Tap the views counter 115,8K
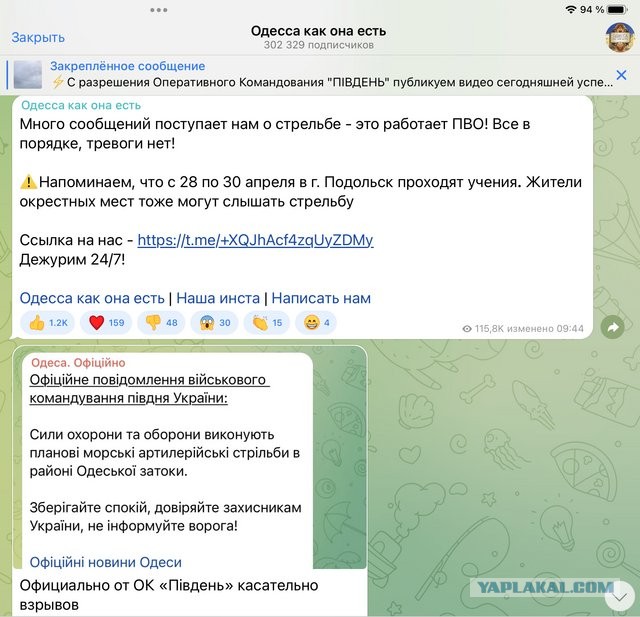640x617 pixels. tap(483, 328)
